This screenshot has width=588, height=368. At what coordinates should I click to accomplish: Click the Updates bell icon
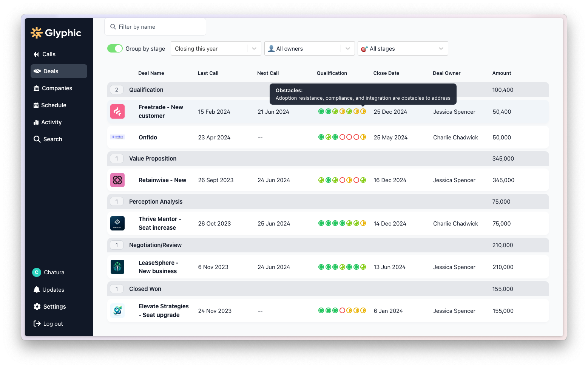point(37,290)
